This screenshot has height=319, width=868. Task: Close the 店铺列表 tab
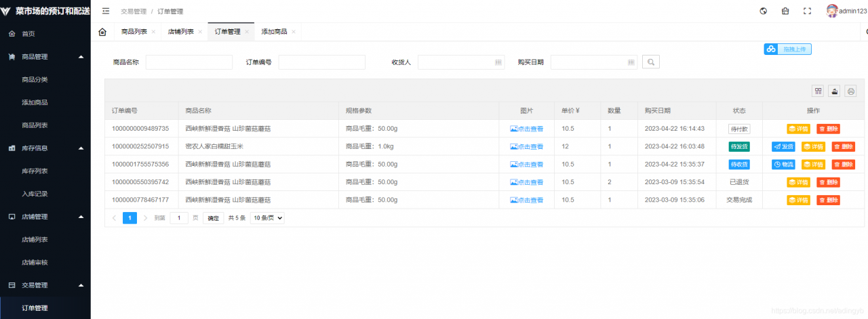(200, 32)
